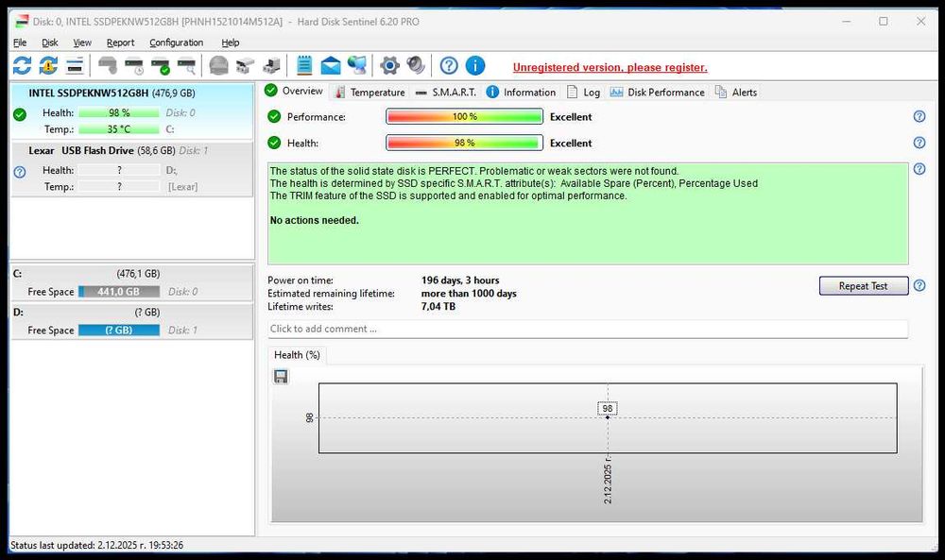Screen dimensions: 945x560
Task: Open the Help menu
Action: tap(231, 42)
